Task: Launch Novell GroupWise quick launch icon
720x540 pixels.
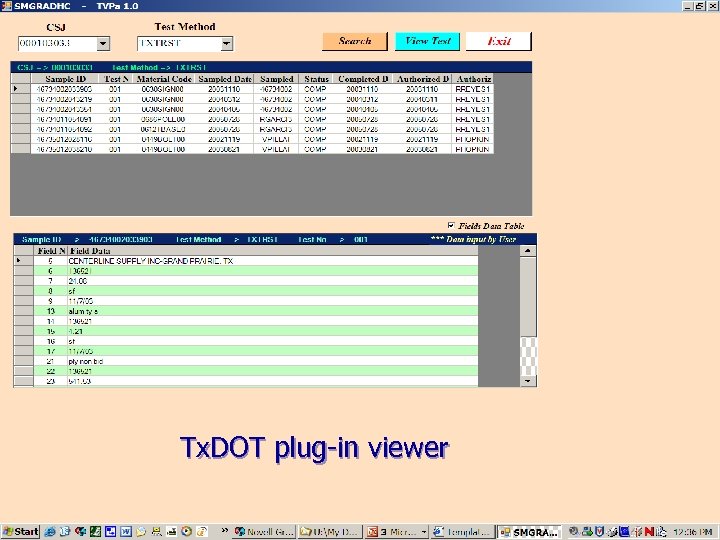Action: [x=80, y=532]
